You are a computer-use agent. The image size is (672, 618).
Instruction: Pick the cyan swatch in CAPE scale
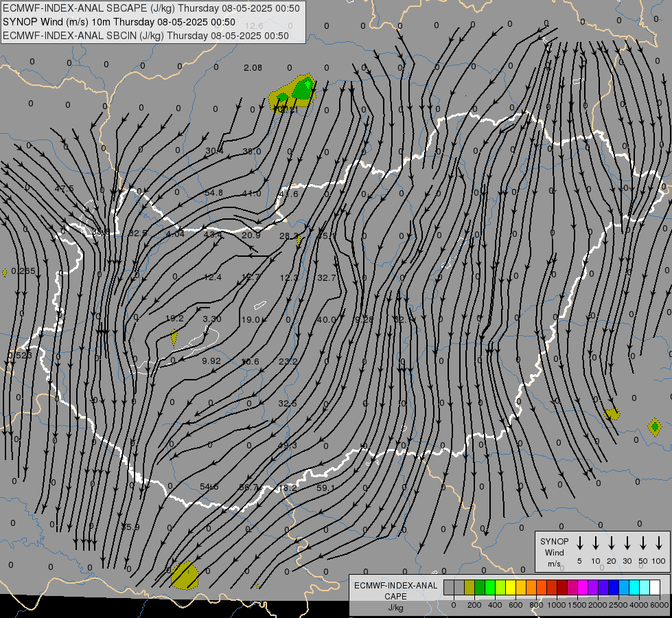(x=634, y=588)
